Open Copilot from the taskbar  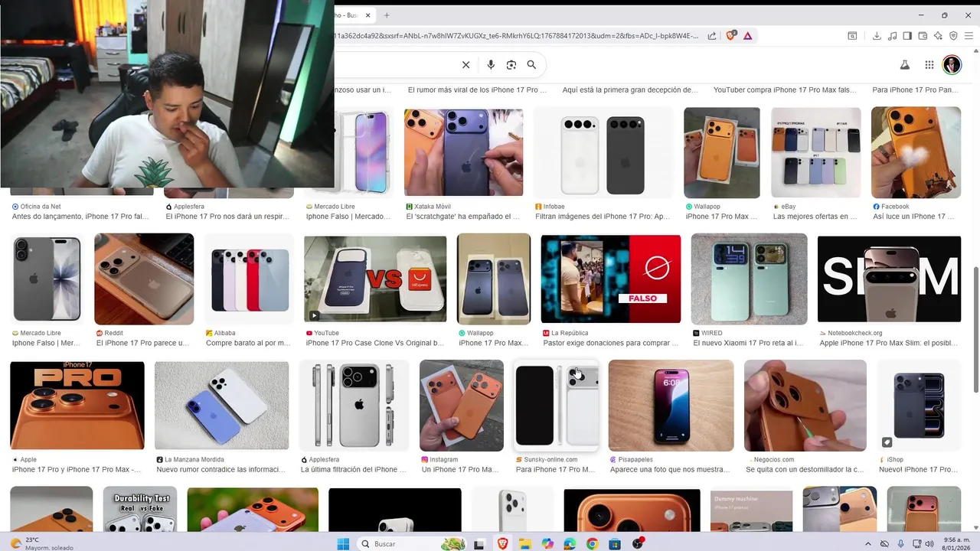(547, 544)
